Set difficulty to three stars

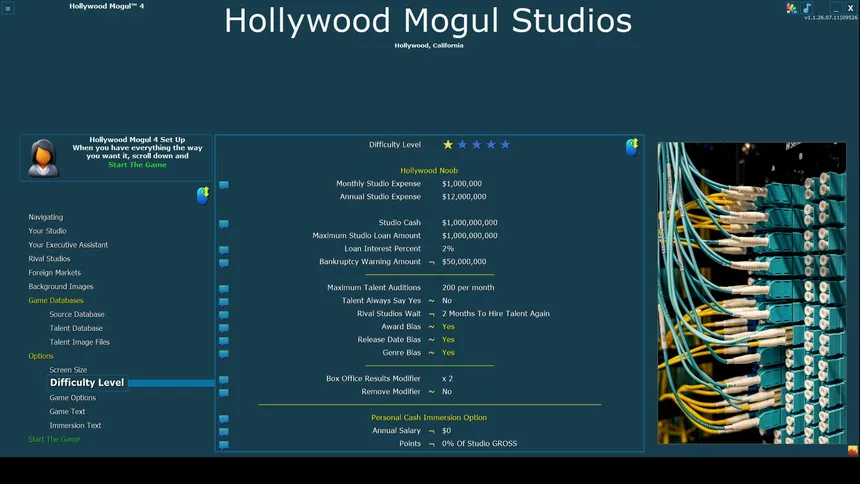click(477, 144)
